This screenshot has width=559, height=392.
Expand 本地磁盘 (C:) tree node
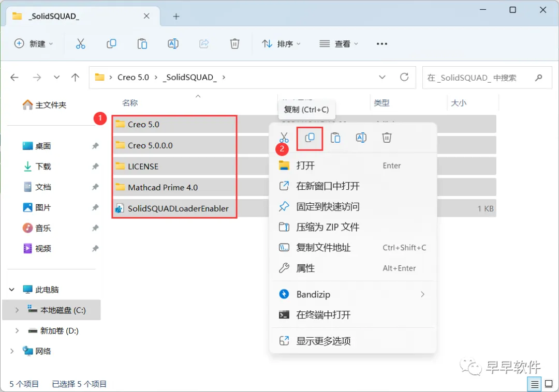pyautogui.click(x=17, y=310)
